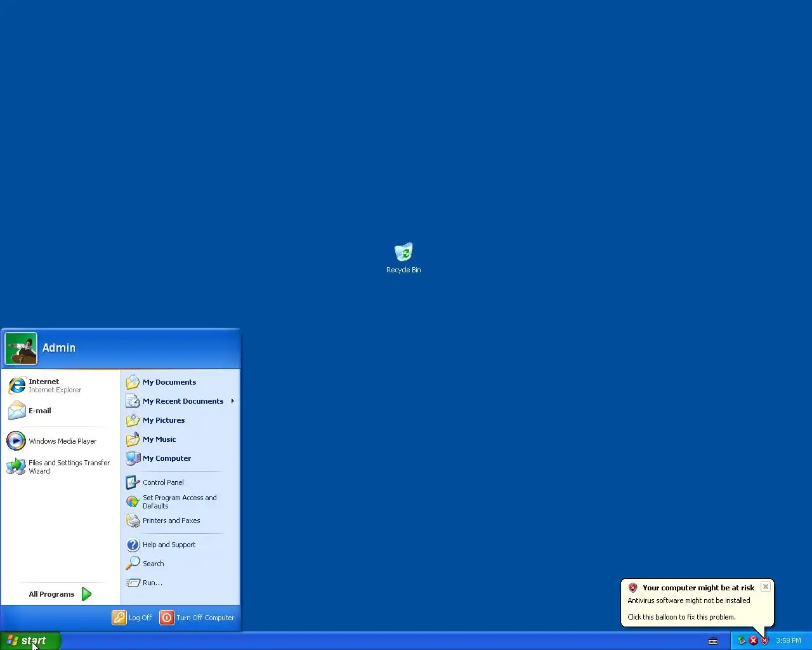Screen dimensions: 812x650
Task: Open Set Program Access and Defaults
Action: tap(180, 501)
